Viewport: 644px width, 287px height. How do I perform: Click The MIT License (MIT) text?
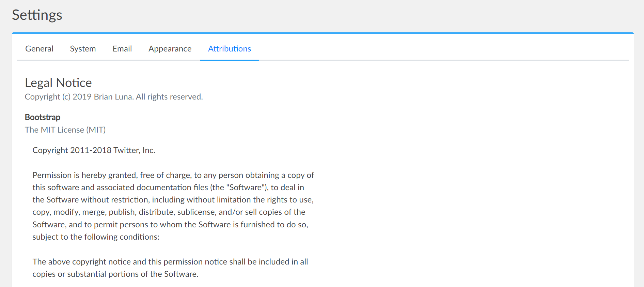pyautogui.click(x=65, y=130)
